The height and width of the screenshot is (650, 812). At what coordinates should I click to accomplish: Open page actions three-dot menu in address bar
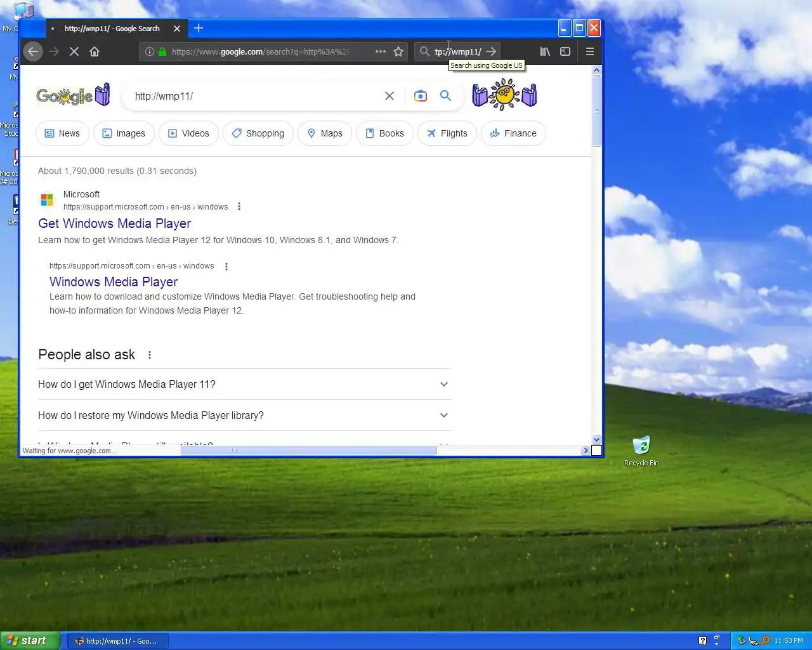pyautogui.click(x=380, y=51)
